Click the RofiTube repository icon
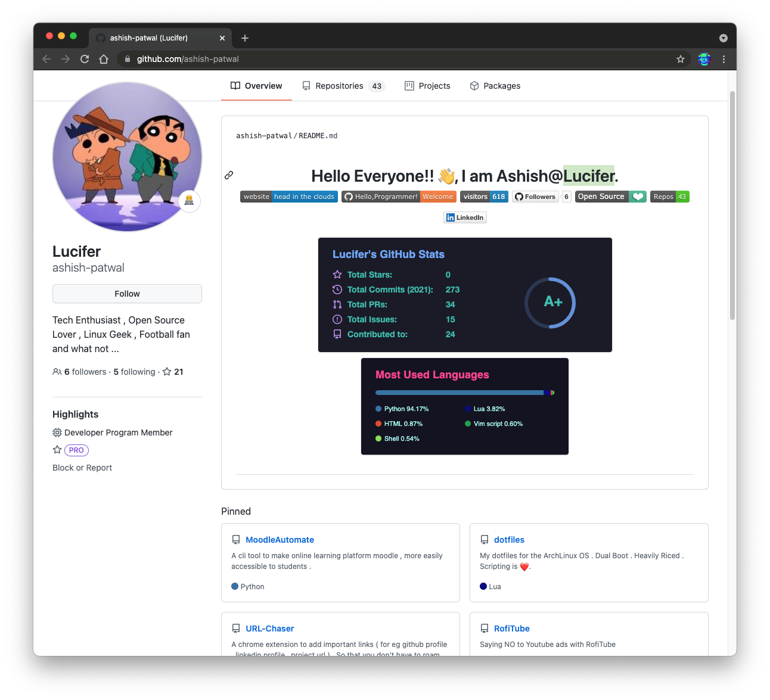770x700 pixels. coord(485,629)
